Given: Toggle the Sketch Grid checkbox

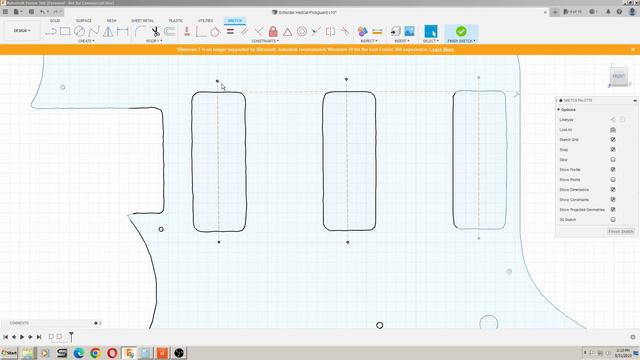Looking at the screenshot, I should [613, 140].
